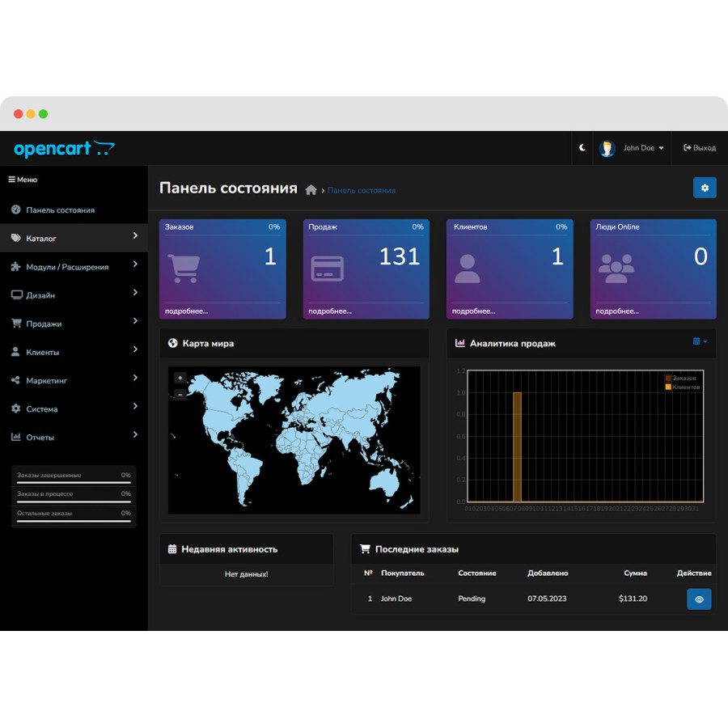
Task: Click the group icon in Люди Online tile
Action: pyautogui.click(x=616, y=269)
